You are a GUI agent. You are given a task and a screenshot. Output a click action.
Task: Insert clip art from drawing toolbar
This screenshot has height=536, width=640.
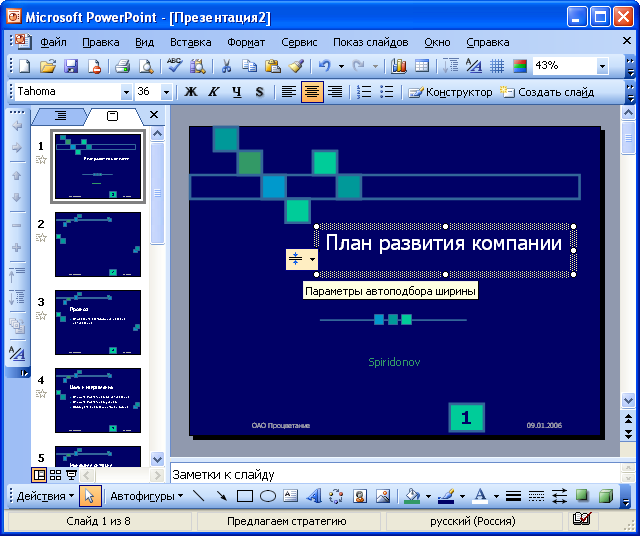(x=360, y=496)
